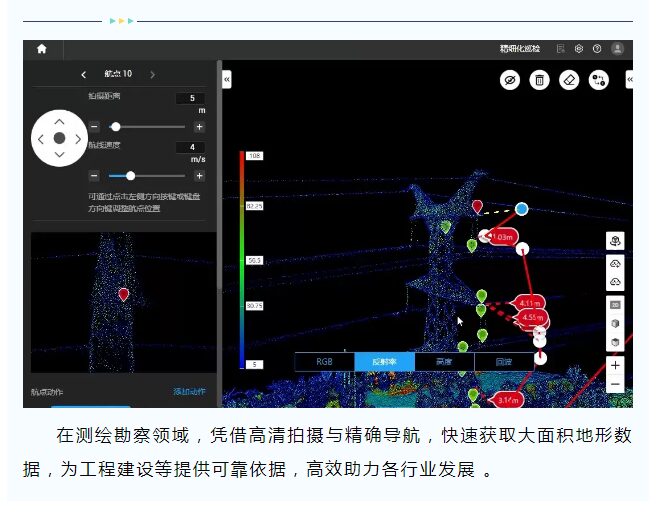
Task: Toggle visibility with the crossed-eye icon
Action: coord(510,81)
